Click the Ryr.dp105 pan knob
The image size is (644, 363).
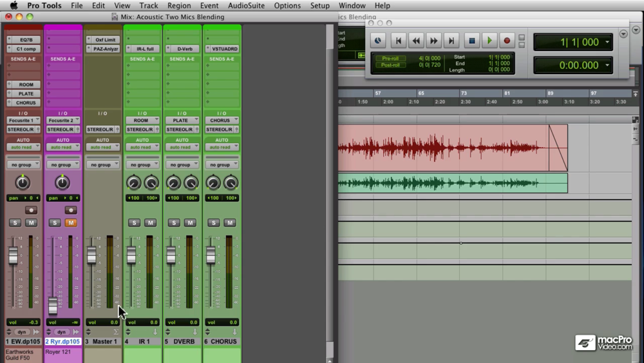pos(62,182)
